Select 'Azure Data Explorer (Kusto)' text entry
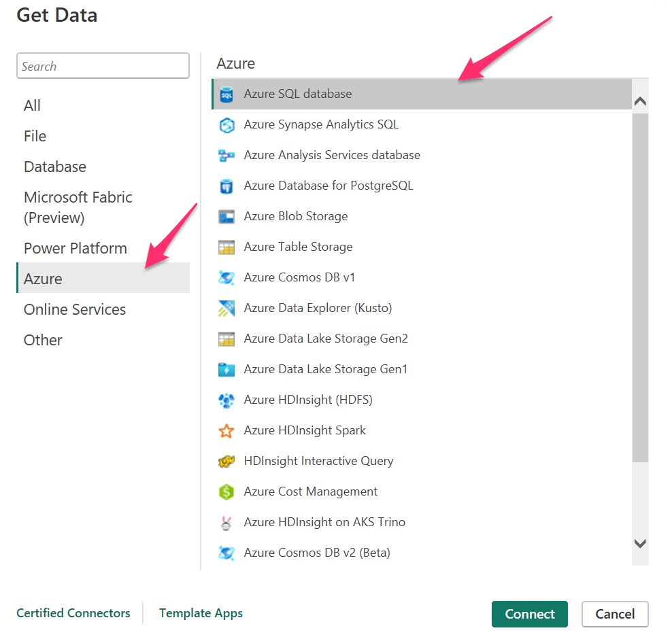Viewport: 672px width, 639px height. pyautogui.click(x=318, y=309)
